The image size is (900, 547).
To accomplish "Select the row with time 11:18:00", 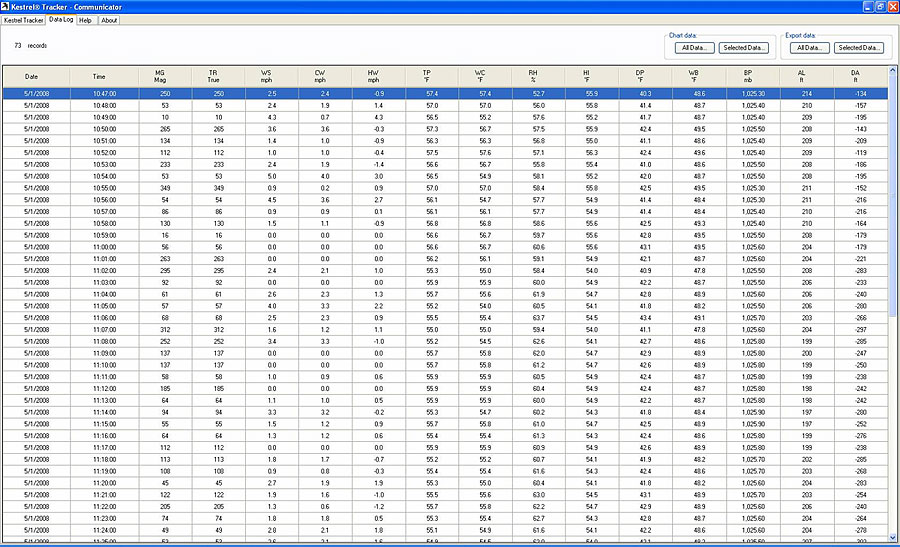I will click(x=445, y=460).
